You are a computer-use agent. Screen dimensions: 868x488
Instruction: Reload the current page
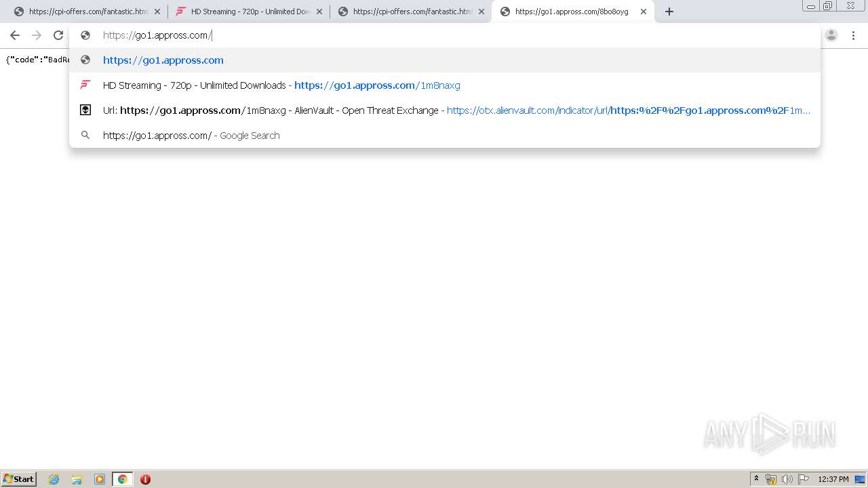(58, 35)
